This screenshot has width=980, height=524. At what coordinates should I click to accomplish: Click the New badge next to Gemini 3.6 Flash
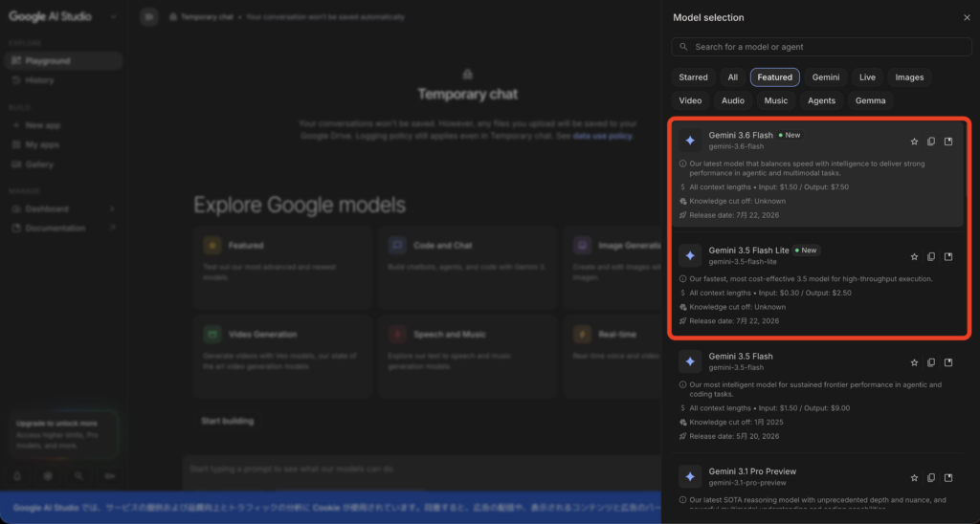(790, 135)
